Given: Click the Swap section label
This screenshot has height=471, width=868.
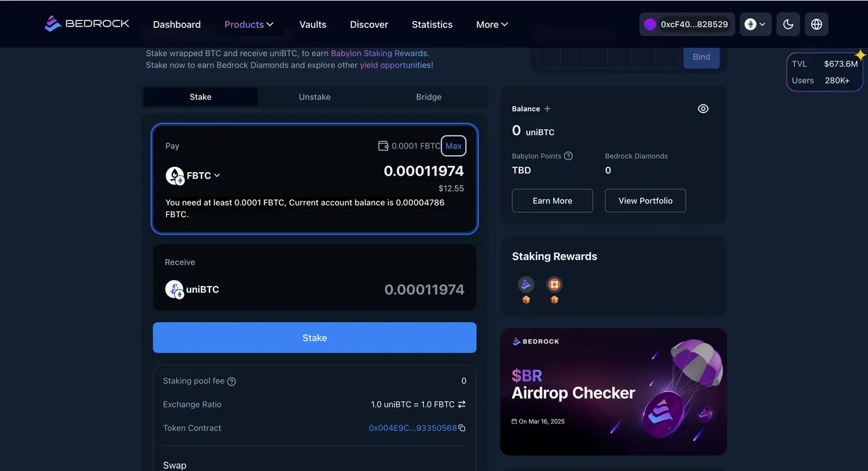Looking at the screenshot, I should pyautogui.click(x=175, y=466).
